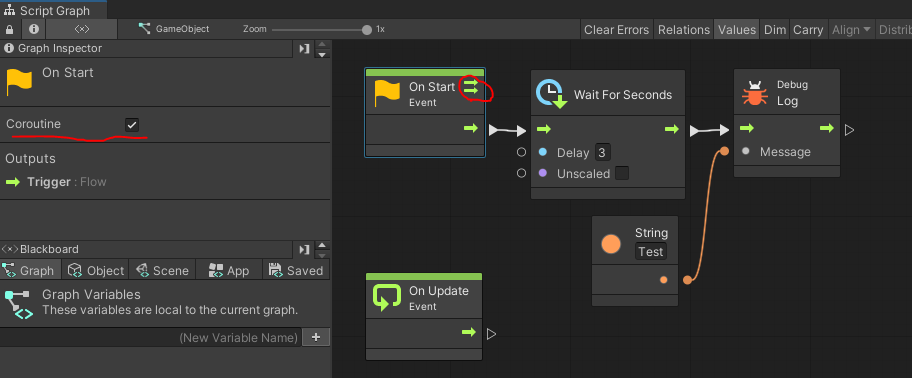This screenshot has width=912, height=378.
Task: Adjust the Zoom slider handle
Action: tap(366, 30)
